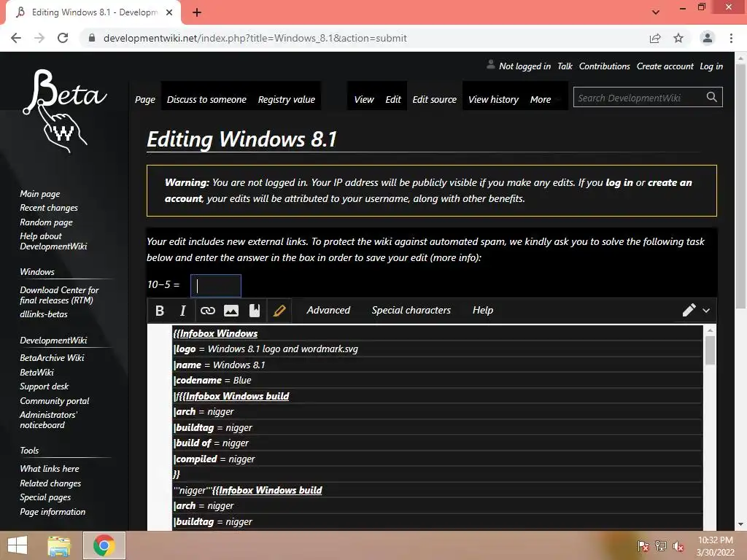Open the Page namespace tab
Viewport: 747px width, 560px height.
tap(145, 99)
